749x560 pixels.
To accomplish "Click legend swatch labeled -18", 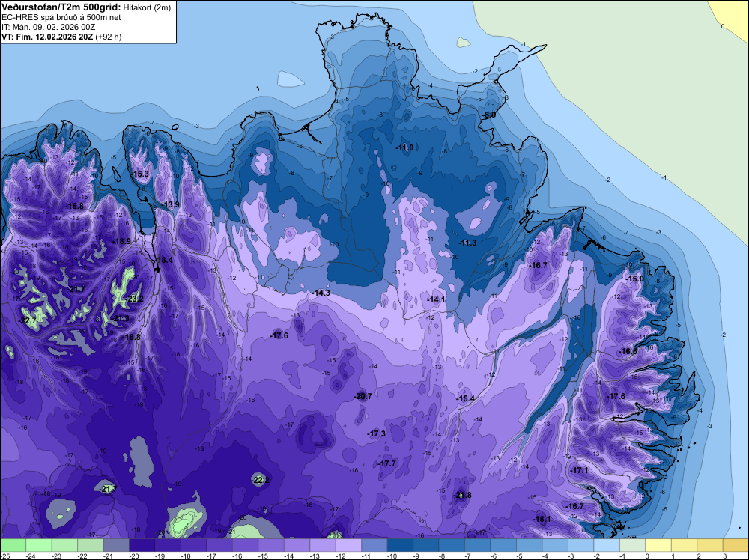I will [193, 545].
